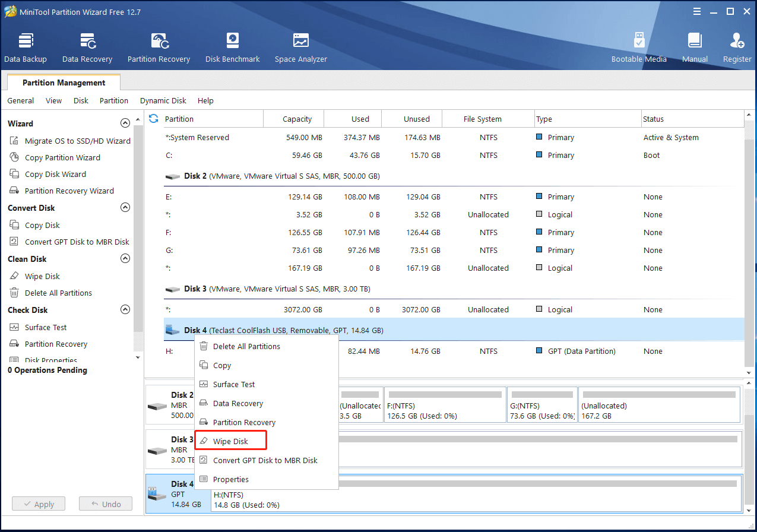
Task: Open the Manual
Action: click(x=695, y=47)
